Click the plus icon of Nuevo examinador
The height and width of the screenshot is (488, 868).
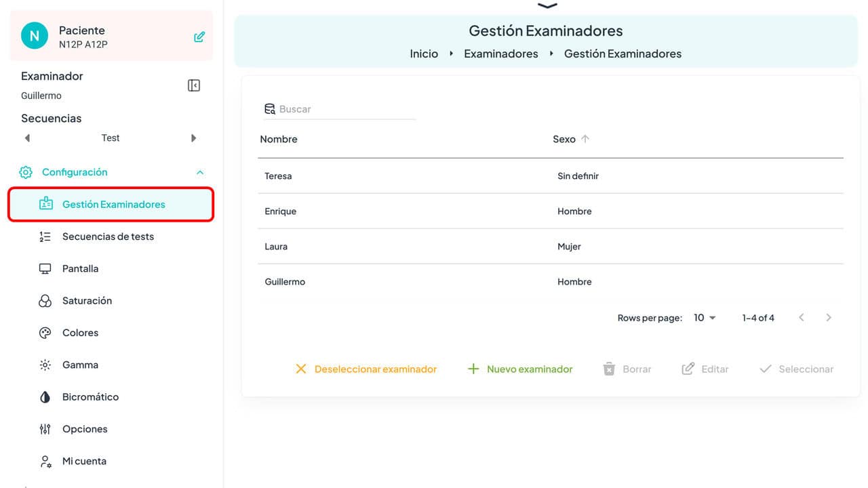click(x=473, y=369)
